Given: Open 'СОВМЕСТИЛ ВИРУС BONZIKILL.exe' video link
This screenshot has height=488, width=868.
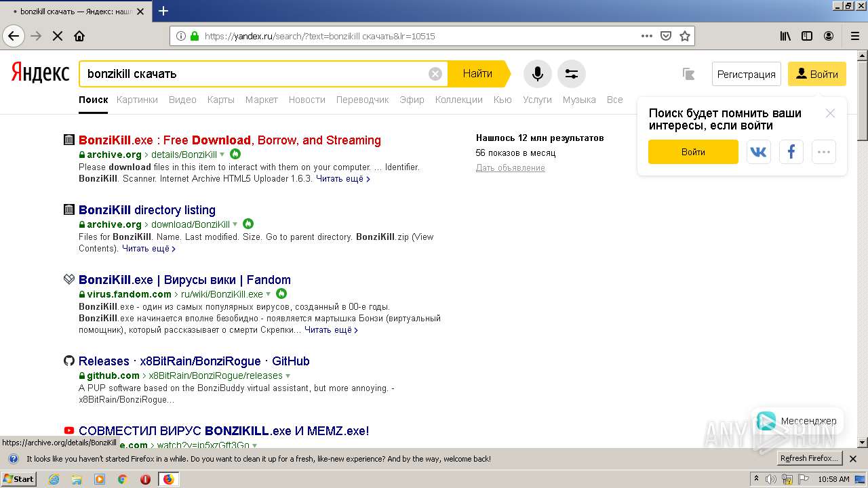Looking at the screenshot, I should 224,431.
